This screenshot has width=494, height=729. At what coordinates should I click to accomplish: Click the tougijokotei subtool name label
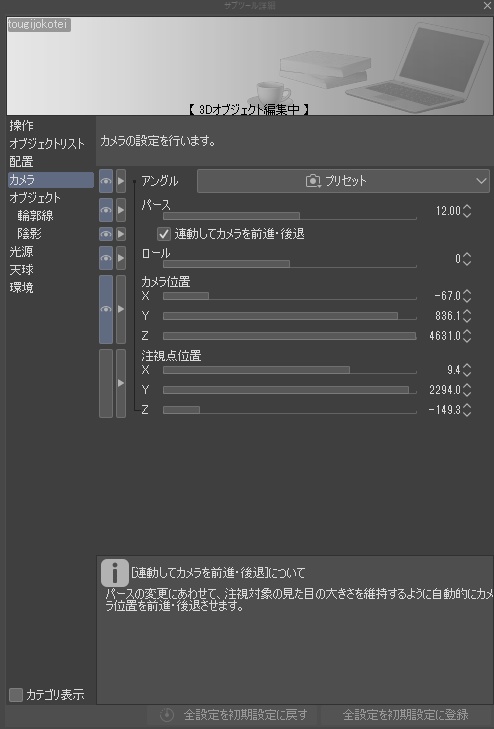(39, 25)
